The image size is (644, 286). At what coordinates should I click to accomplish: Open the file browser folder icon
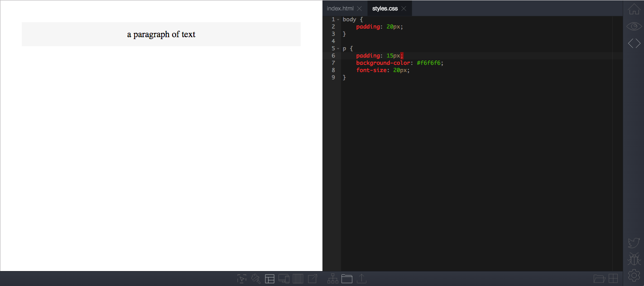click(347, 278)
